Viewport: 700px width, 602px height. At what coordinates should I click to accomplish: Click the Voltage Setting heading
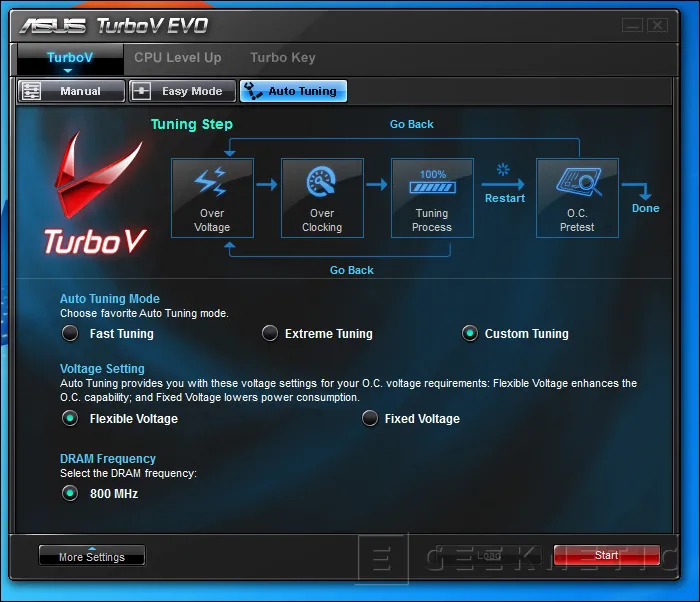tap(102, 369)
